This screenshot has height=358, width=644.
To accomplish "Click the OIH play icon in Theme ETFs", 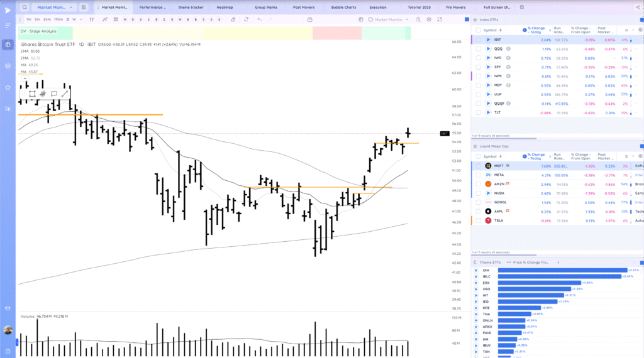I will pos(476,270).
